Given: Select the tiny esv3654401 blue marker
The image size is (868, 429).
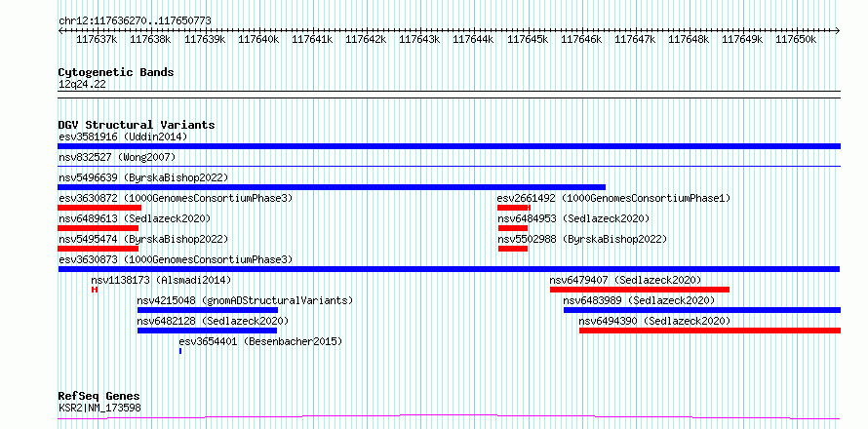Looking at the screenshot, I should (180, 351).
